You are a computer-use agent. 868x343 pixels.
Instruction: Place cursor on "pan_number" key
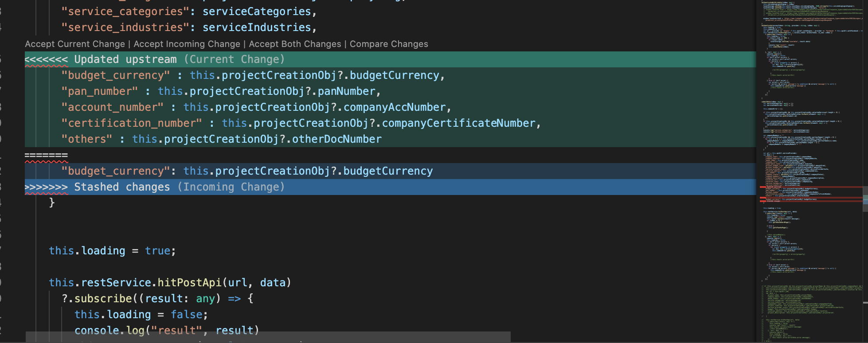click(x=100, y=91)
